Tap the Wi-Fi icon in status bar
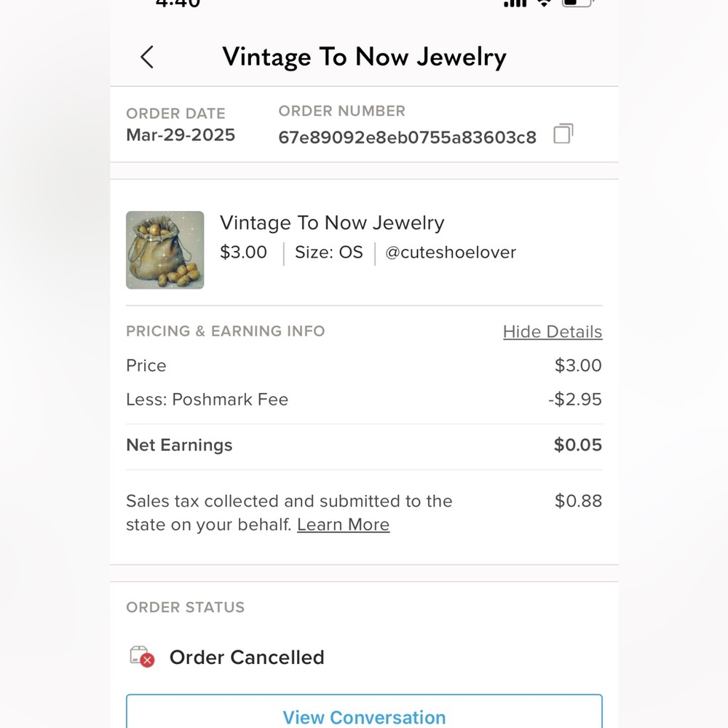The image size is (728, 728). 544,3
